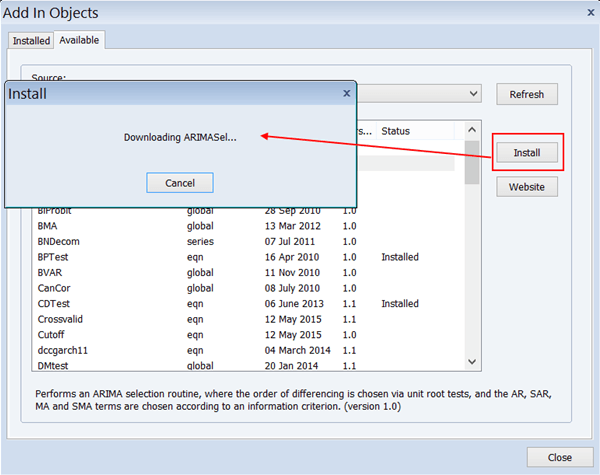
Task: Cancel the ARIMASel download
Action: point(180,183)
